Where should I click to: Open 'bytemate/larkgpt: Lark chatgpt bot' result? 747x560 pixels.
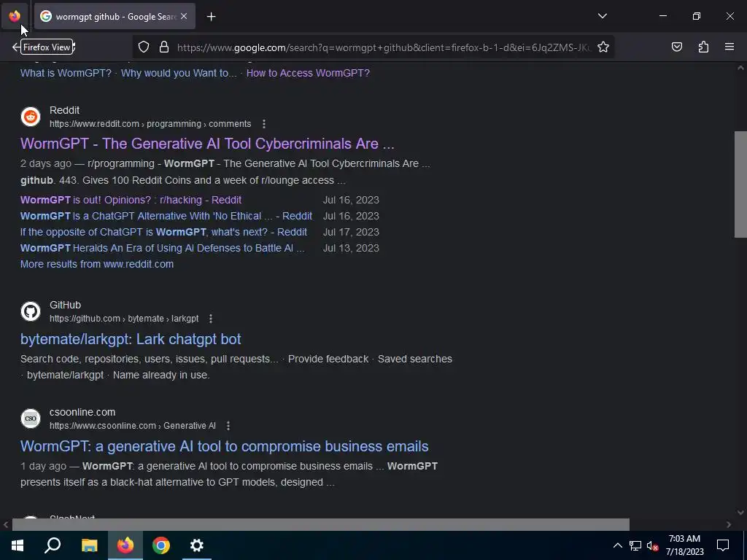click(131, 339)
